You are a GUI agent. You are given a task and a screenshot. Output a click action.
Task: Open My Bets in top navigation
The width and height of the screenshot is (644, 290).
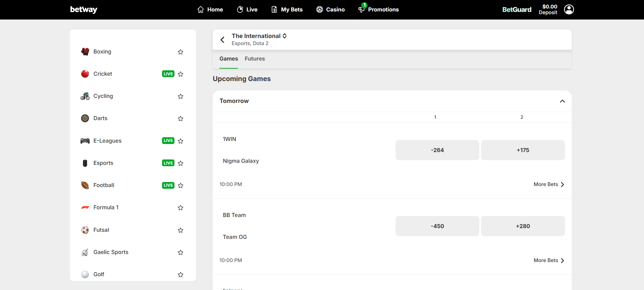[x=287, y=9]
